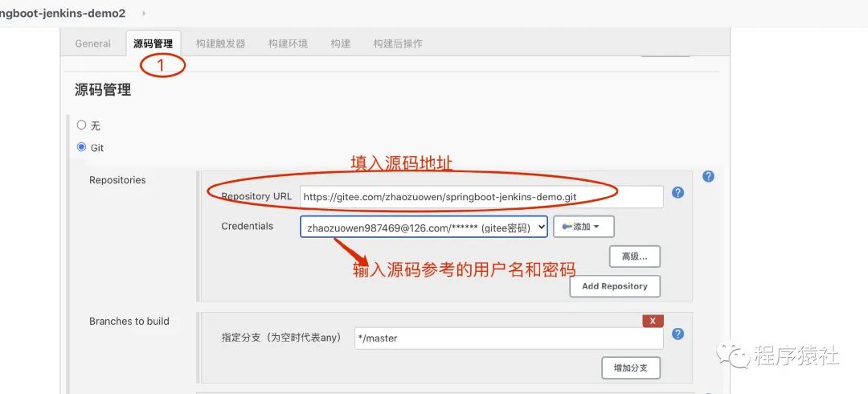Delete branch using the red X button
Screen dimensions: 868x394
[653, 321]
